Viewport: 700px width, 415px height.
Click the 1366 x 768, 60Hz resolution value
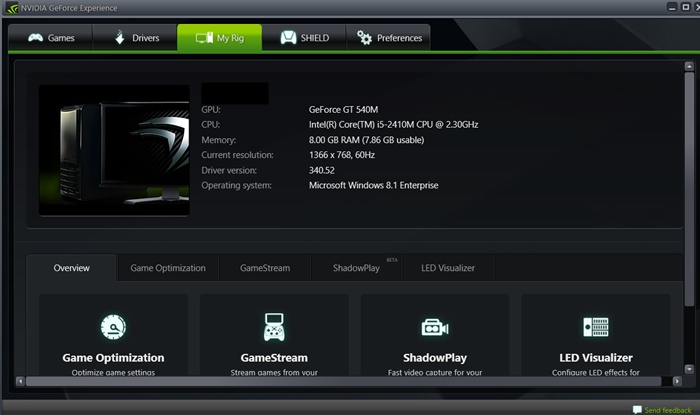[342, 155]
